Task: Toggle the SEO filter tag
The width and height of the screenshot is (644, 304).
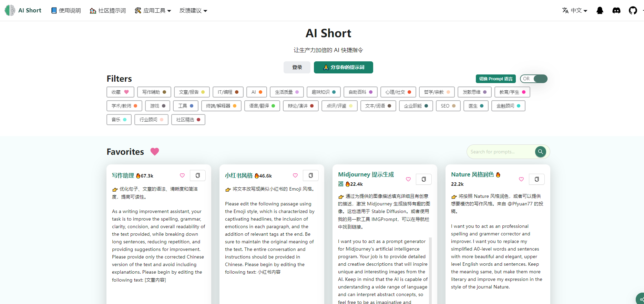Action: 448,106
